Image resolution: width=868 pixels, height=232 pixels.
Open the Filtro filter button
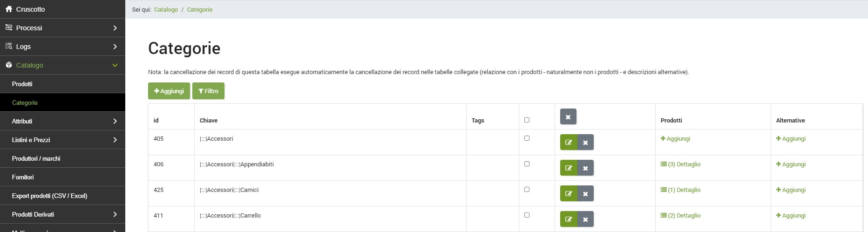tap(208, 91)
